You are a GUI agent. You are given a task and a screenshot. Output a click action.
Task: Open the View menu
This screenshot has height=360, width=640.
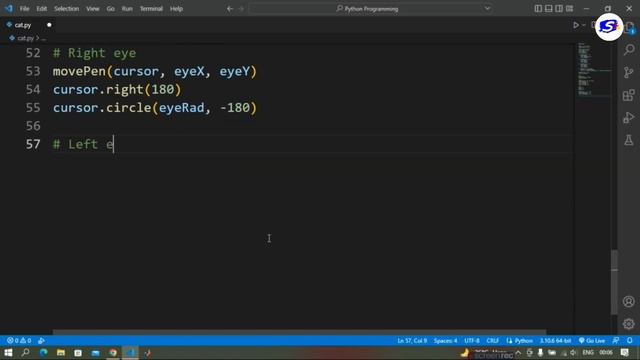coord(93,9)
